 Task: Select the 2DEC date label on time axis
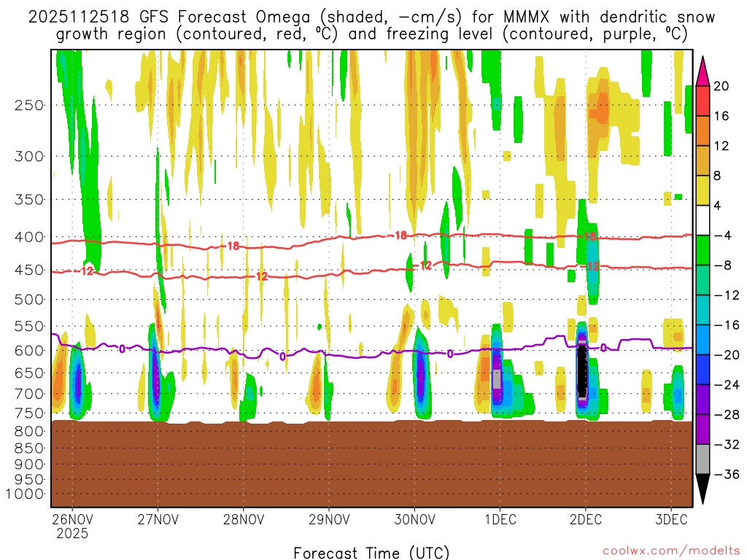(586, 519)
